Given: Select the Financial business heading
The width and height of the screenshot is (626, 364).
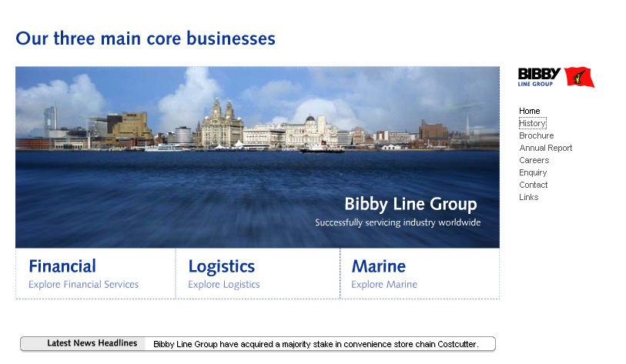Looking at the screenshot, I should click(x=62, y=266).
